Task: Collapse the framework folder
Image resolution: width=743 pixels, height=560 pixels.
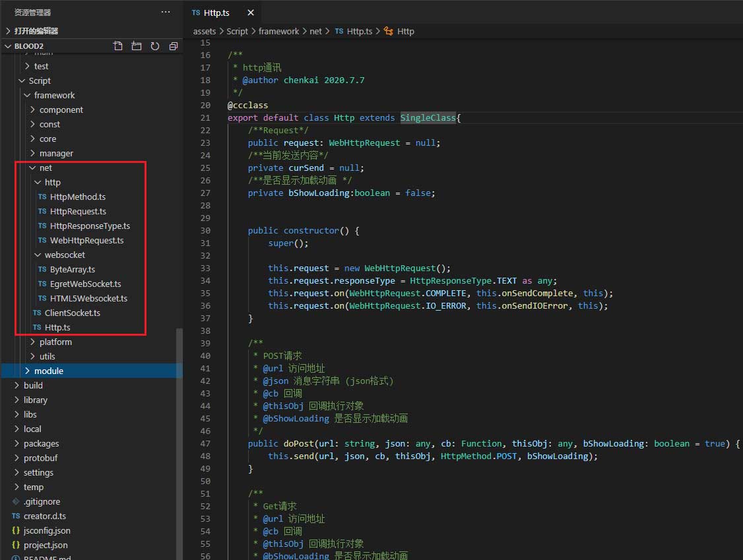Action: [27, 95]
